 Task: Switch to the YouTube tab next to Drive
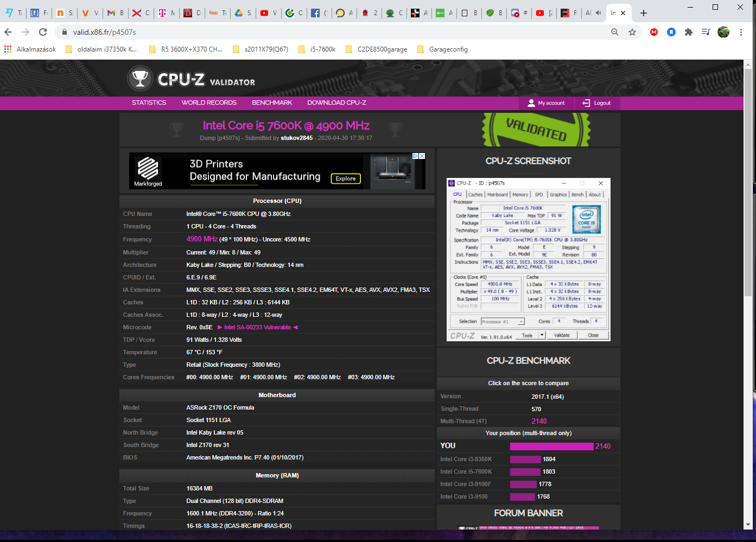point(268,13)
